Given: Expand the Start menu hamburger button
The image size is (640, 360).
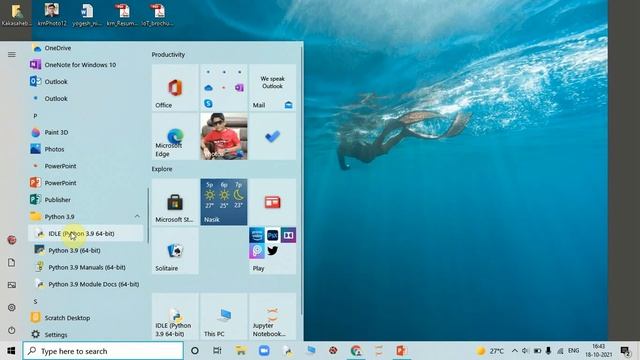Looking at the screenshot, I should [12, 54].
